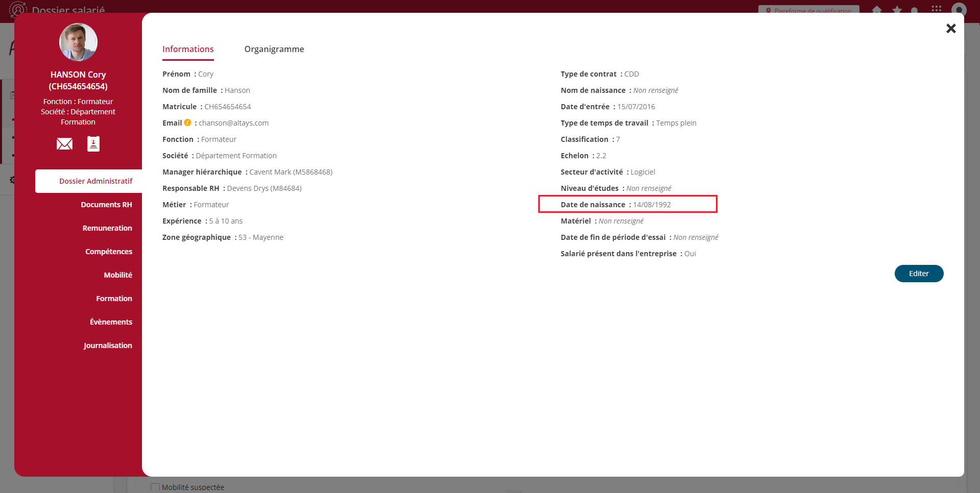980x493 pixels.
Task: Switch to the Organigramme tab
Action: pos(274,49)
